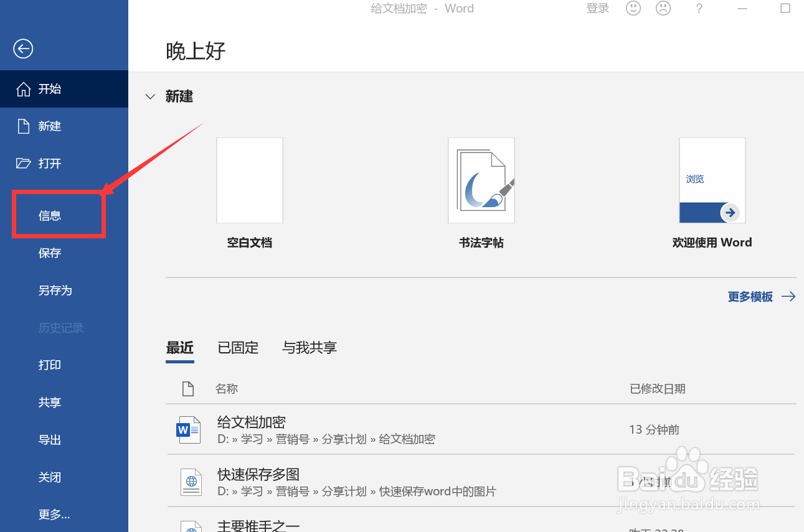The height and width of the screenshot is (532, 804).
Task: Choose the 书法字帖 template thumbnail
Action: pyautogui.click(x=481, y=180)
